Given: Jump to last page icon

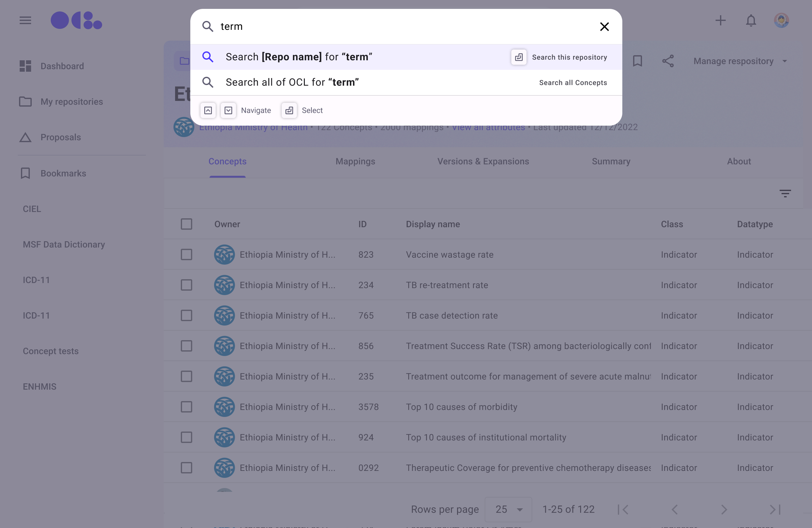Looking at the screenshot, I should coord(775,510).
